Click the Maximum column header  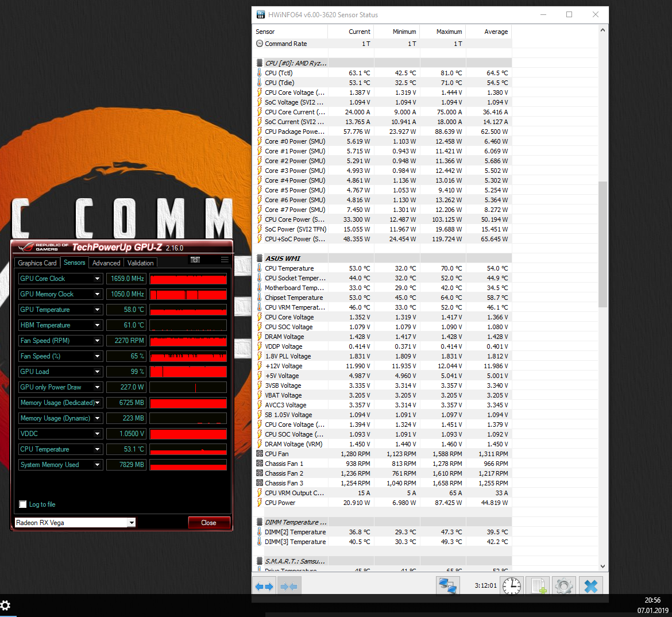(x=443, y=32)
